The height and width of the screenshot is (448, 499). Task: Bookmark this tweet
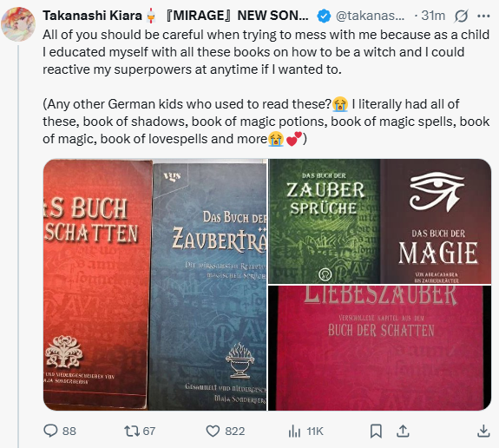pos(376,432)
